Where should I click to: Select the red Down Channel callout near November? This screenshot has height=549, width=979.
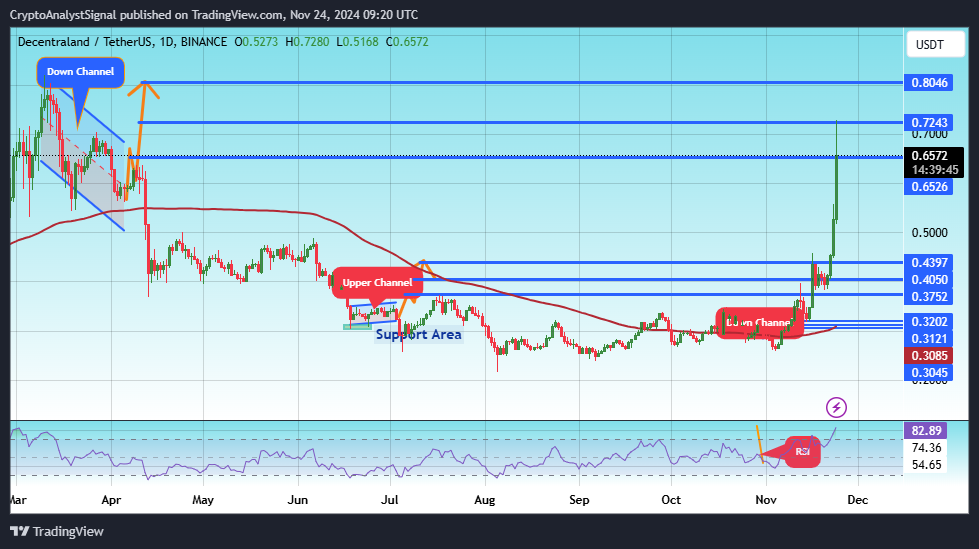click(759, 323)
